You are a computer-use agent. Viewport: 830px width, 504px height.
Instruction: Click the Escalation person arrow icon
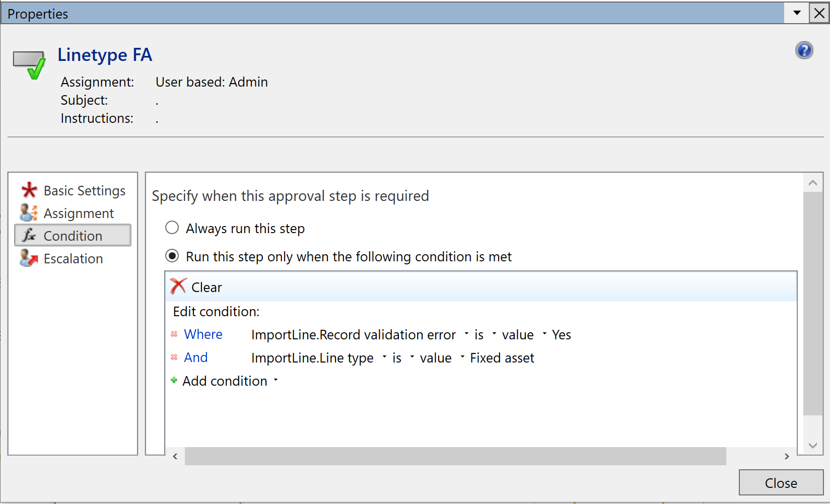pos(29,258)
